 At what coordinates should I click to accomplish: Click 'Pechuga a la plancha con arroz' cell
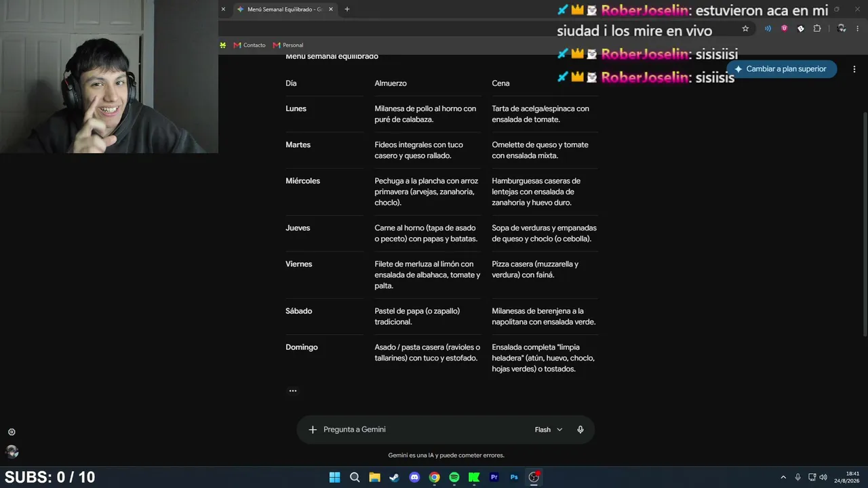427,192
